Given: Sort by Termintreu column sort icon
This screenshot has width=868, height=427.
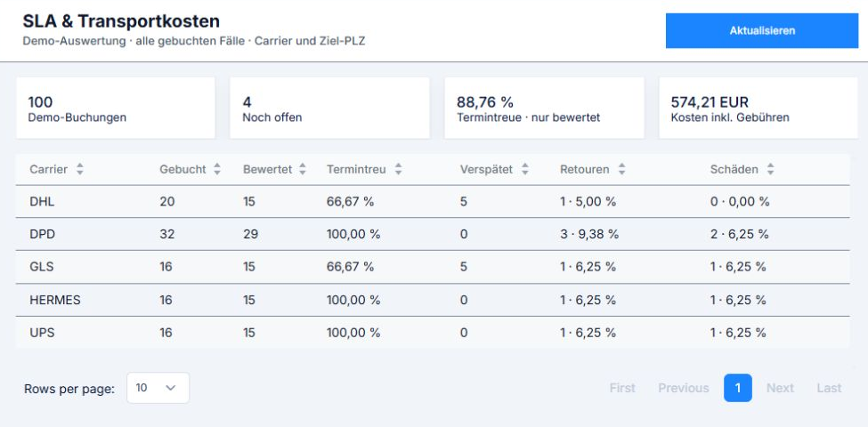Looking at the screenshot, I should point(397,169).
